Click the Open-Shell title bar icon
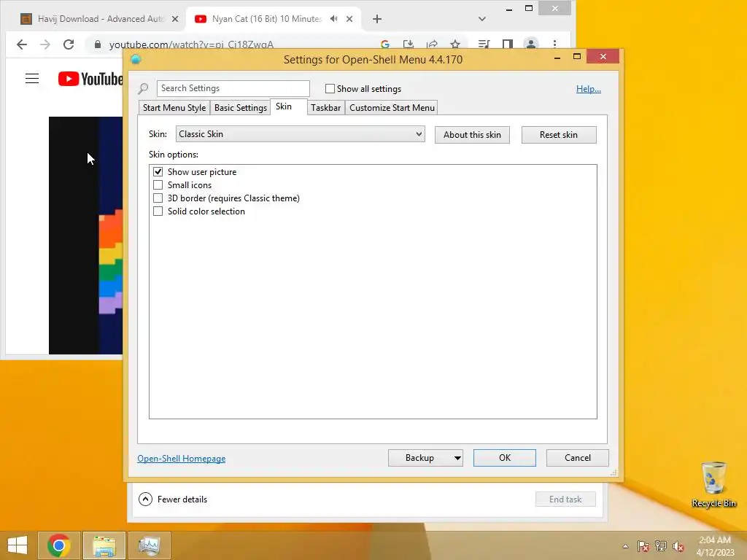 (136, 59)
